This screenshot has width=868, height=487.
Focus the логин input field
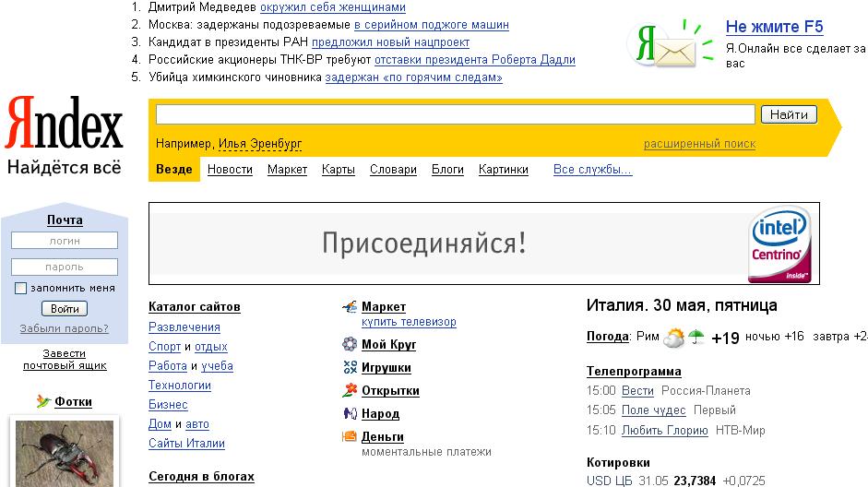pos(65,240)
